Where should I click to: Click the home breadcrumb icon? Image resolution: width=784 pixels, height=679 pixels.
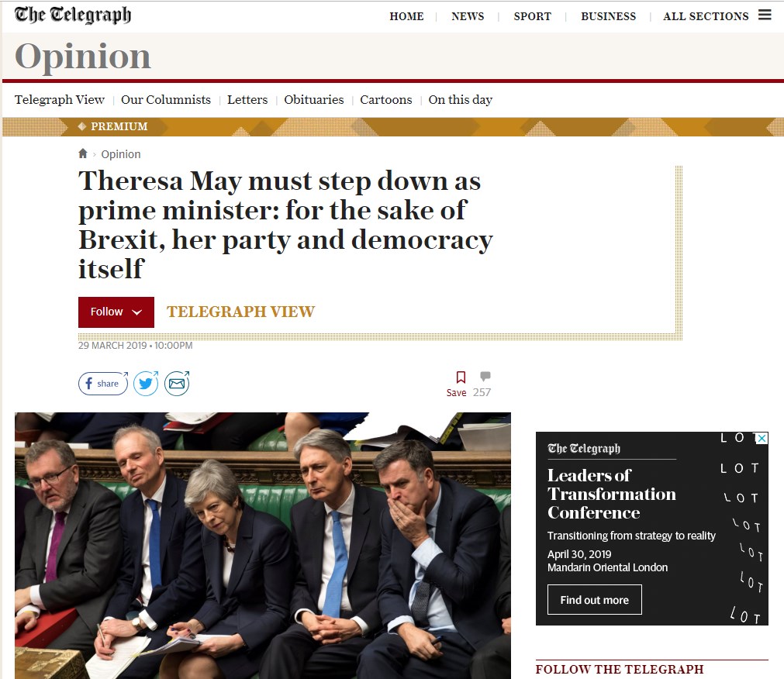click(83, 153)
